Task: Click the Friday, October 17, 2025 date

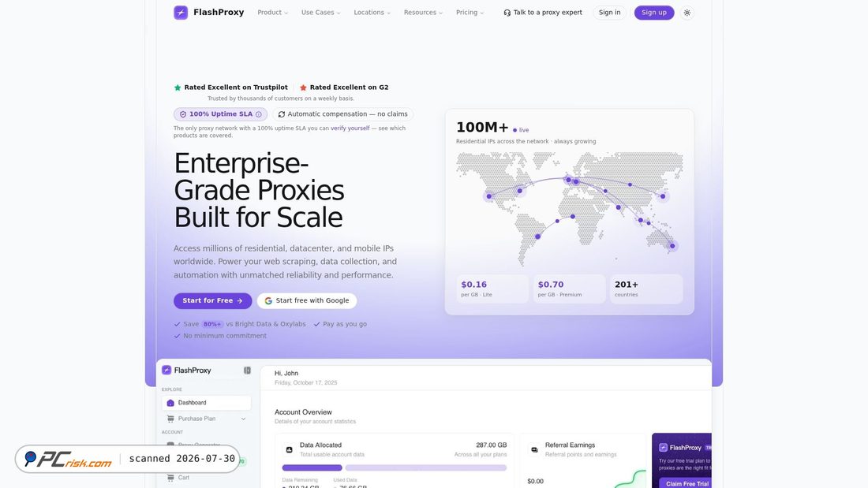Action: point(305,383)
